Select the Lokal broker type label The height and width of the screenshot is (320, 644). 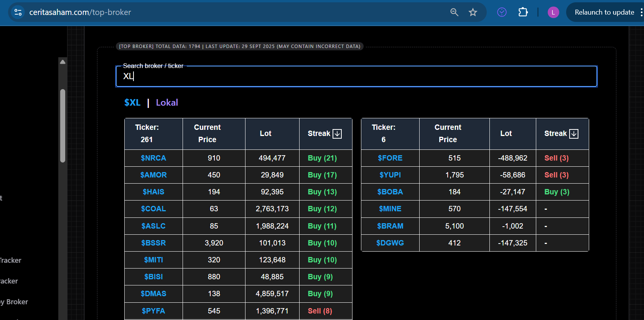[x=167, y=103]
